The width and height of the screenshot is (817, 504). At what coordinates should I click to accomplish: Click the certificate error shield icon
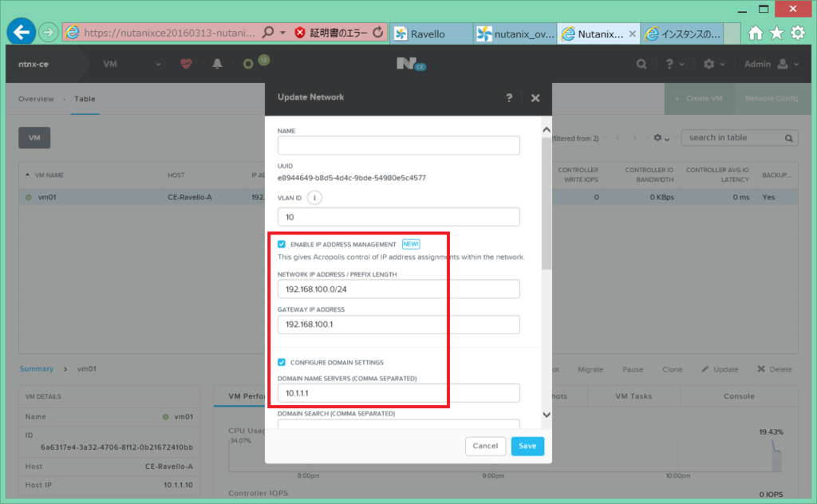(300, 33)
